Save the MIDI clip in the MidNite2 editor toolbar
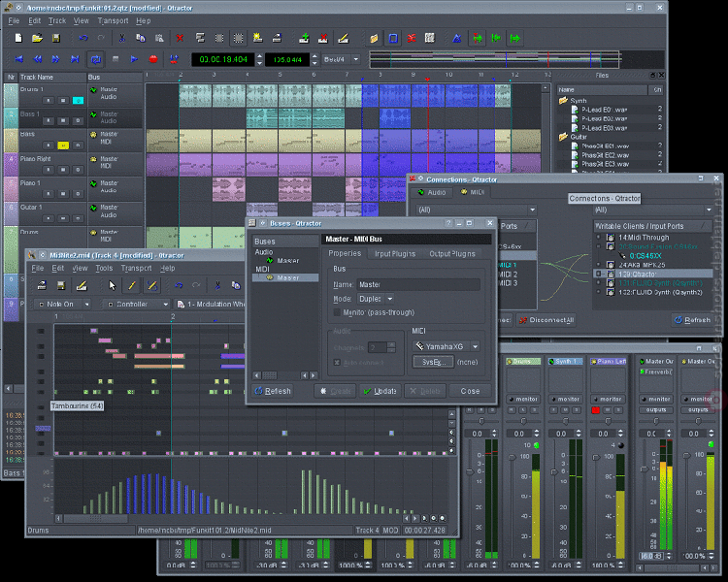Image resolution: width=728 pixels, height=582 pixels. tap(61, 285)
